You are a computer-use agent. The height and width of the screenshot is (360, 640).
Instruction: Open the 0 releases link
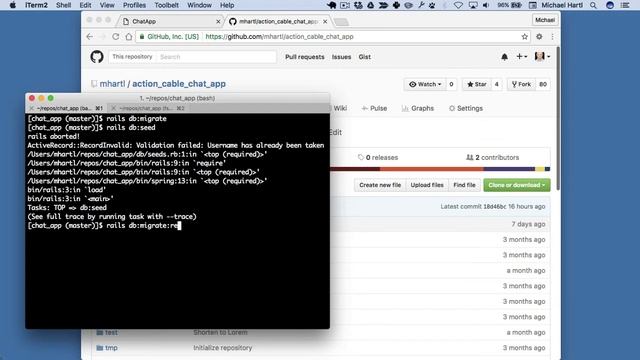(378, 158)
